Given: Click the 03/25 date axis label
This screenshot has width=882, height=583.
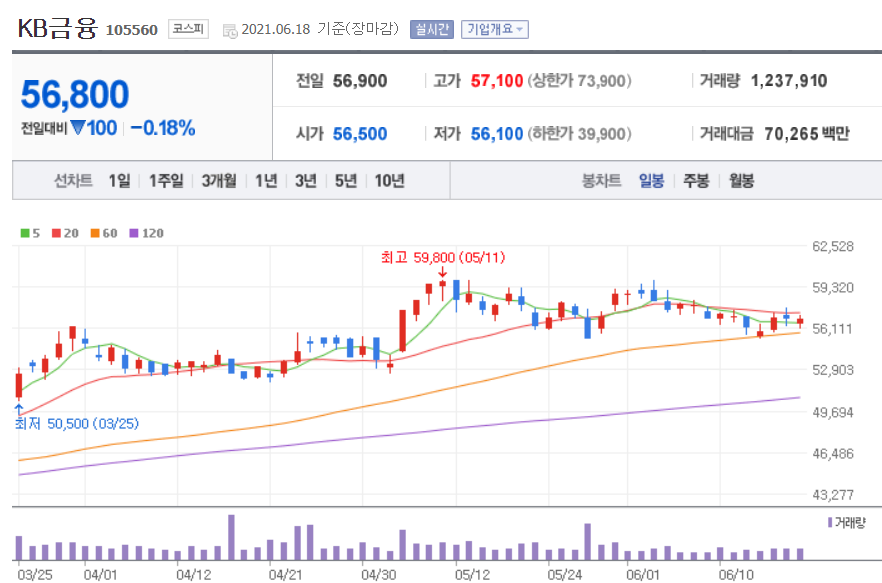Looking at the screenshot, I should click(x=35, y=575).
